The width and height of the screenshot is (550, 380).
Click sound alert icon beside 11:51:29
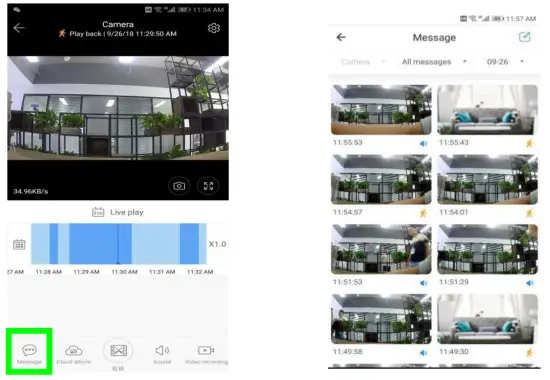(x=530, y=283)
